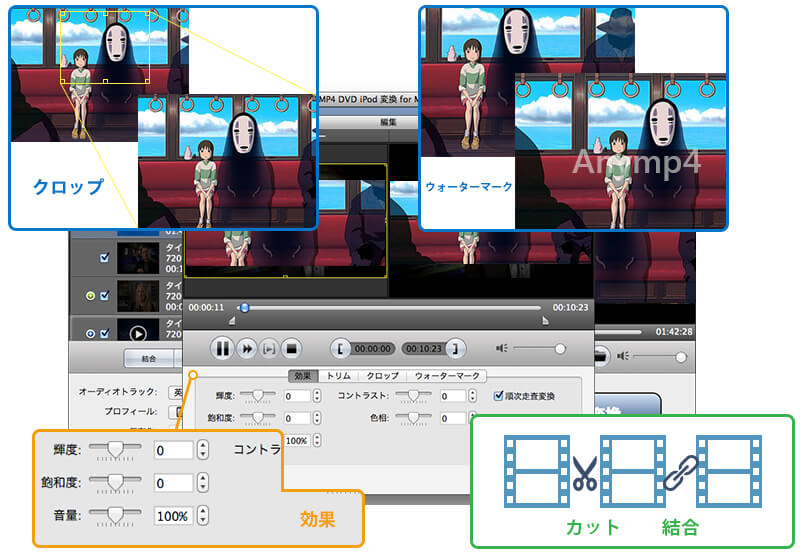Switch to the 効果 tab
Screen dimensions: 803x557
coord(303,376)
